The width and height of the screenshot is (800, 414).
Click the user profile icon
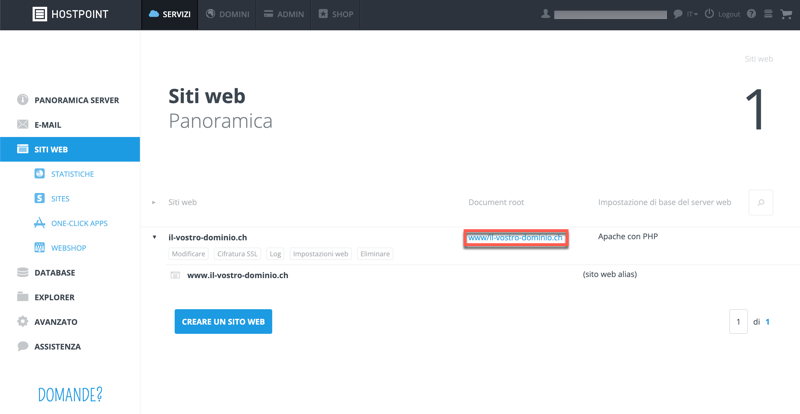[545, 14]
